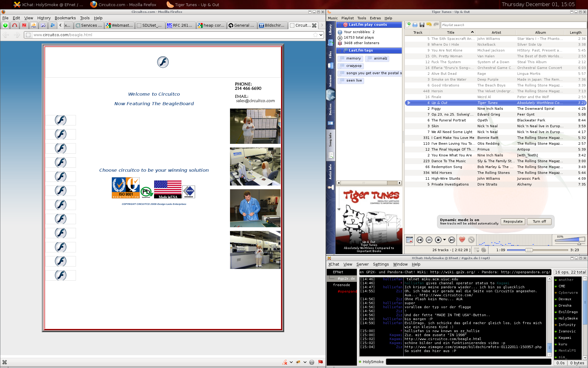Pause the playing track
The height and width of the screenshot is (368, 588).
[429, 240]
